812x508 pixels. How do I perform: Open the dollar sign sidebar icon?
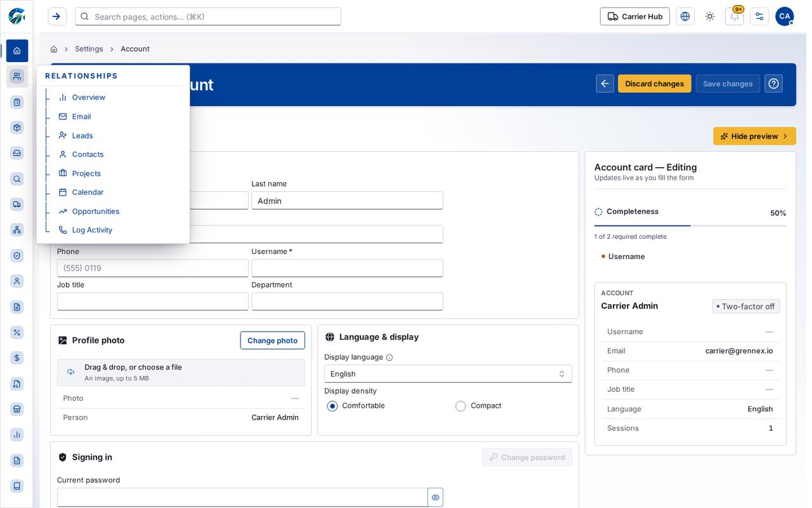click(x=17, y=358)
